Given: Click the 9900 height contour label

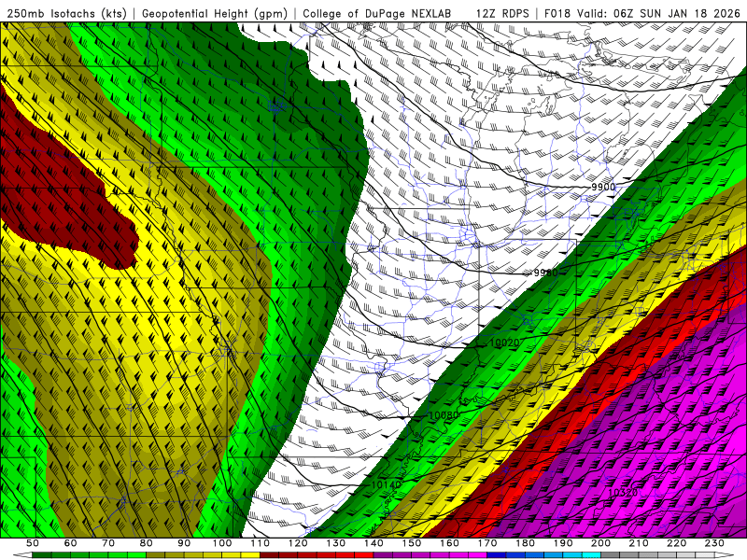Looking at the screenshot, I should (x=603, y=188).
